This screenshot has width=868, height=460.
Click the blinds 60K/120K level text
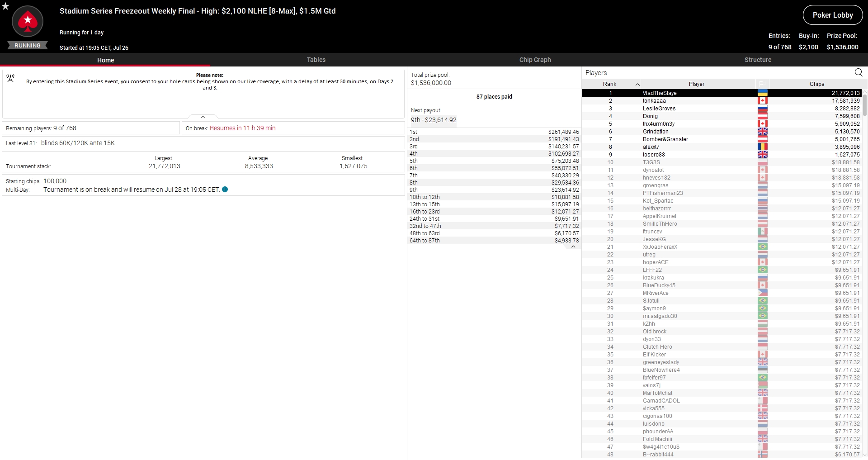pyautogui.click(x=78, y=143)
